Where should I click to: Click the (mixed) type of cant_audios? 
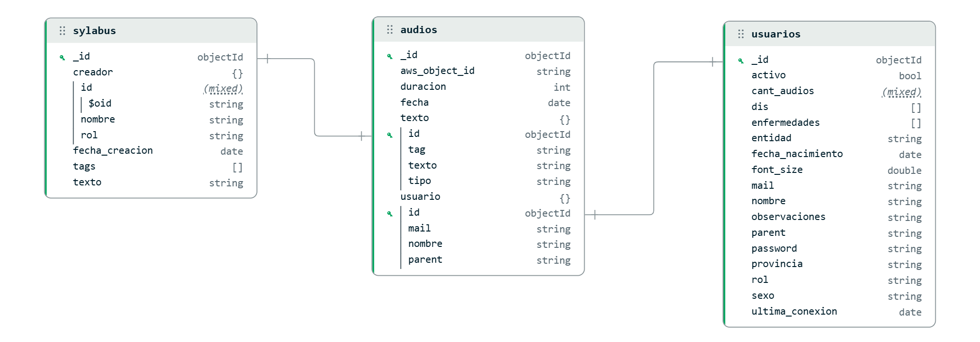[x=902, y=92]
